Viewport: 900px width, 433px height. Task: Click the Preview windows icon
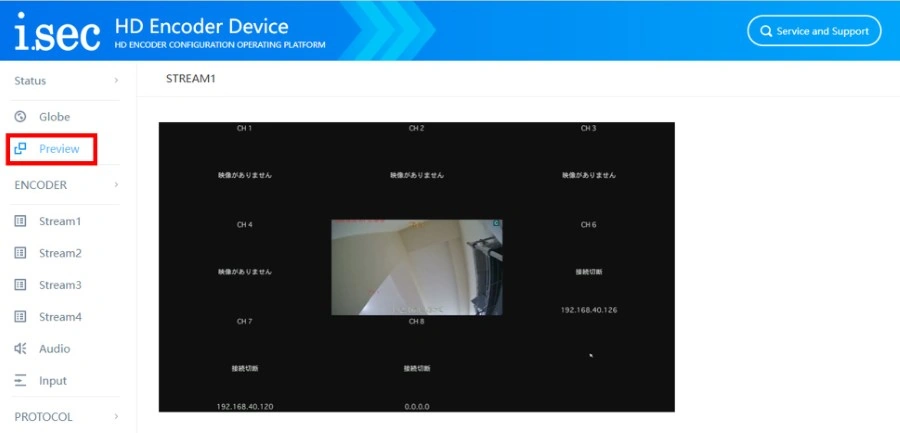[20, 149]
